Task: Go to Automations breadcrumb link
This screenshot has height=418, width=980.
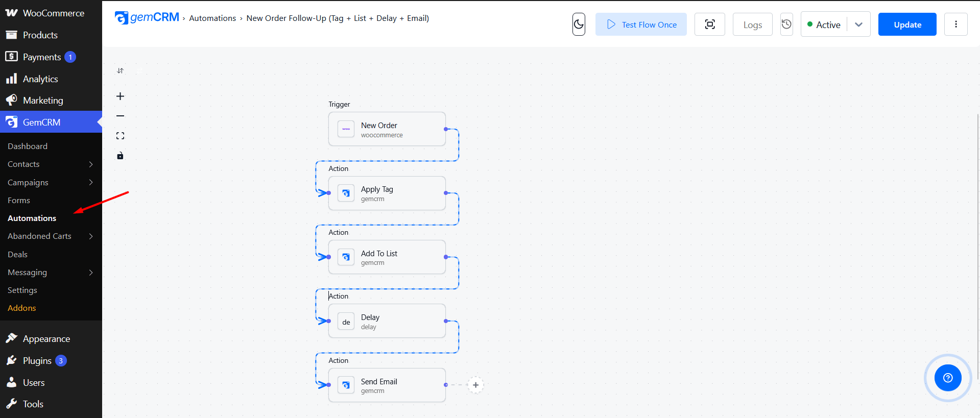Action: point(212,18)
